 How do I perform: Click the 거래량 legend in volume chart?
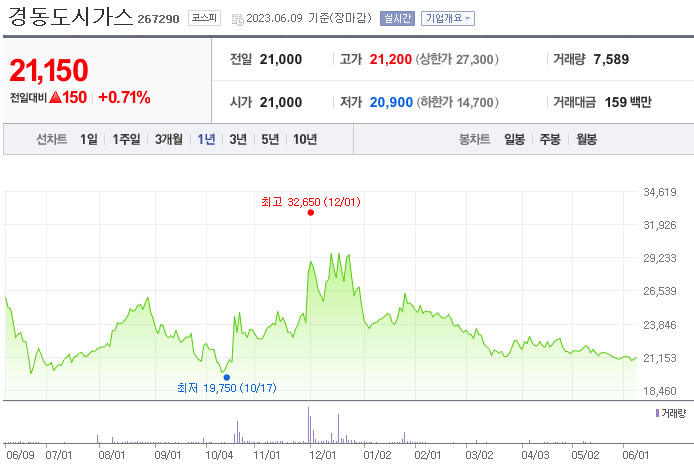coord(671,413)
